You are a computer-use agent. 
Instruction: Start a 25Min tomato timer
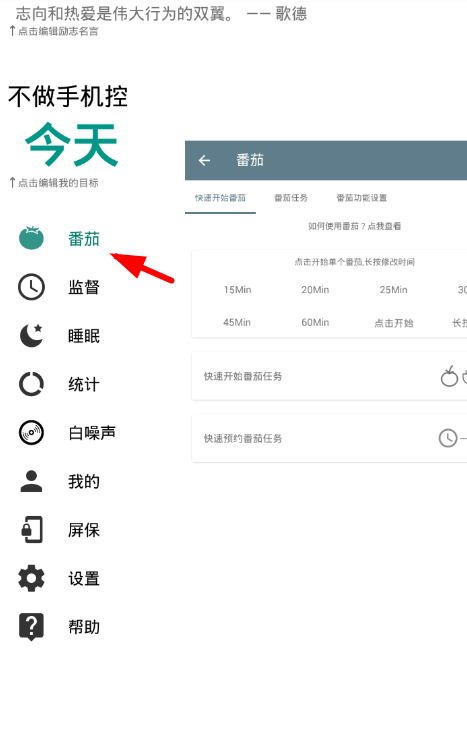click(393, 290)
